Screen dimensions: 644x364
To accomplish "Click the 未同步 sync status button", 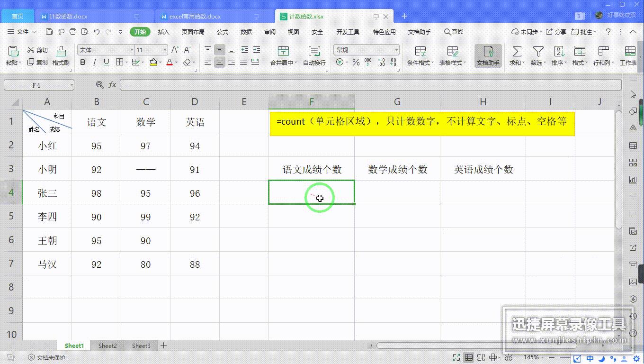I will click(x=527, y=32).
